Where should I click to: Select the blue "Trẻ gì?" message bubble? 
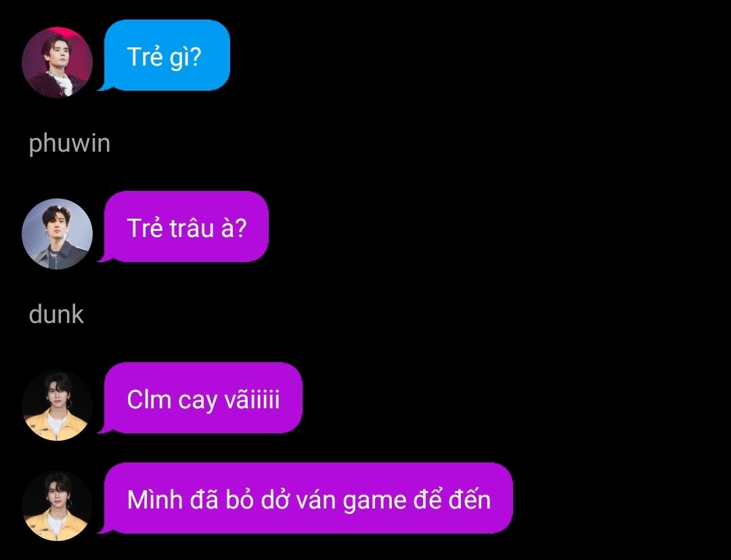[x=167, y=56]
